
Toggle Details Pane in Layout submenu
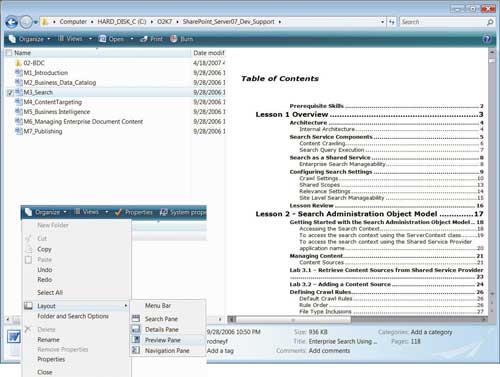click(x=161, y=329)
